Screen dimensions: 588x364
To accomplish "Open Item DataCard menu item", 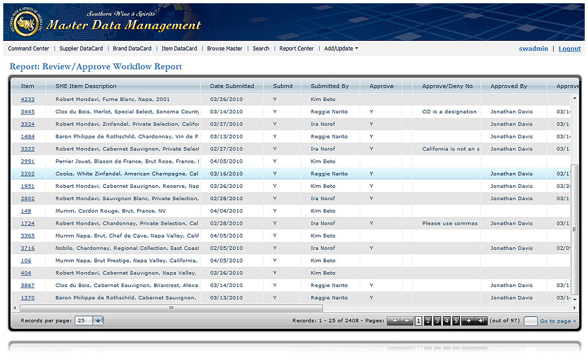I will click(x=179, y=49).
